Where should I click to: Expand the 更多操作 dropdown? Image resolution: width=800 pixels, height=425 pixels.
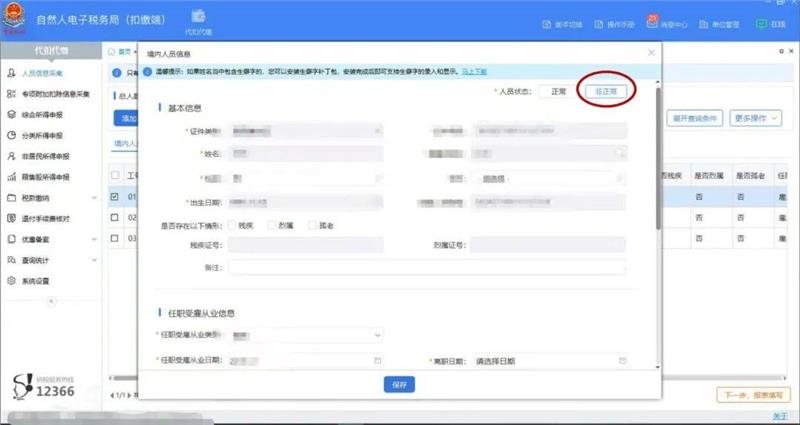(x=755, y=118)
